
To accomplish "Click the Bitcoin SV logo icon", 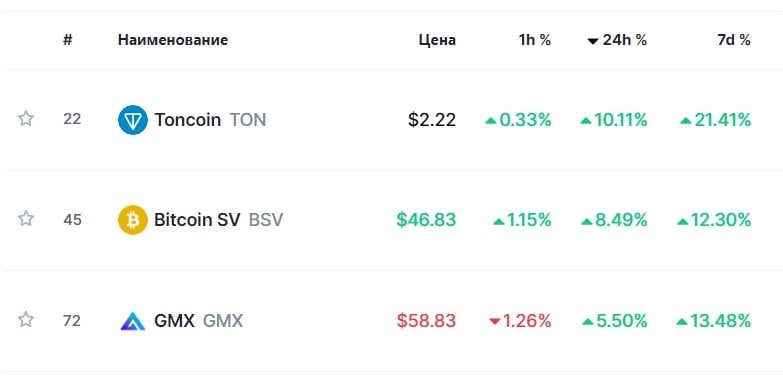I will [133, 220].
